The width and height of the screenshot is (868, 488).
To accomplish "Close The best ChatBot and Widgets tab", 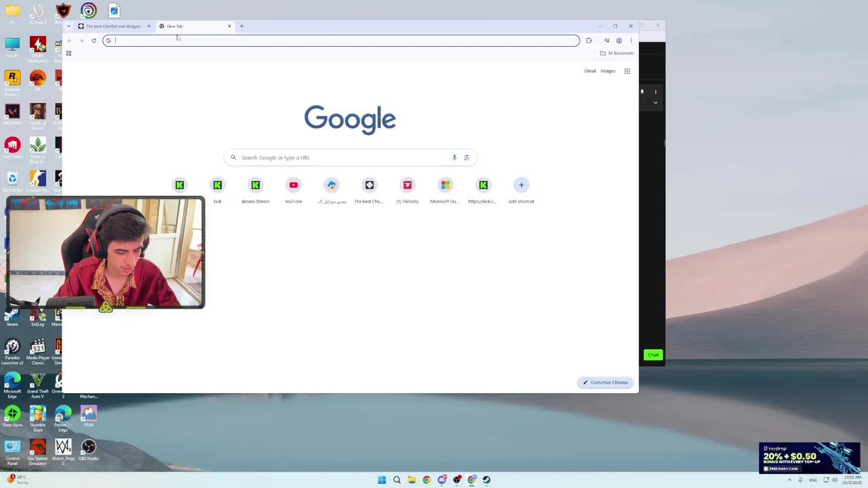I will point(149,26).
